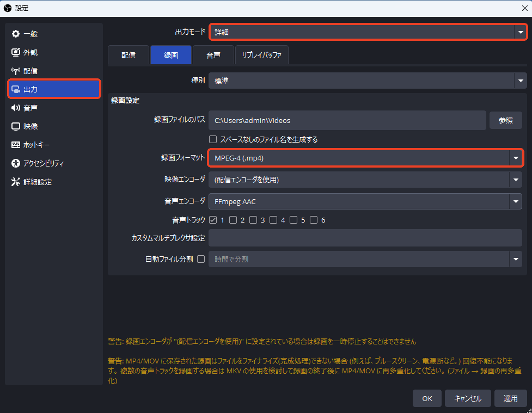The image size is (532, 413).
Task: Open the アクセシビリティ icon in sidebar
Action: tap(16, 163)
